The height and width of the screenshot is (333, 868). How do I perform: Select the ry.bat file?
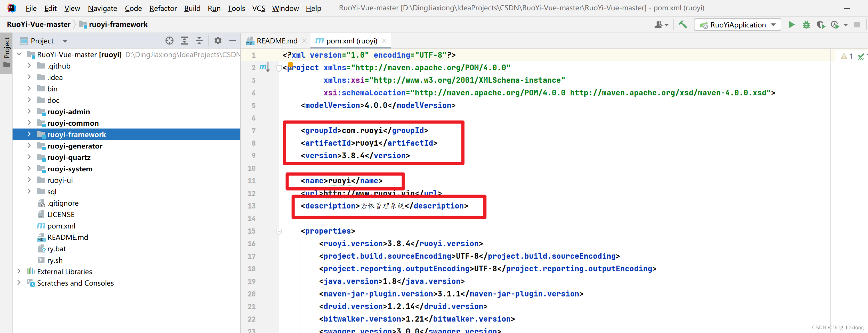pos(56,249)
